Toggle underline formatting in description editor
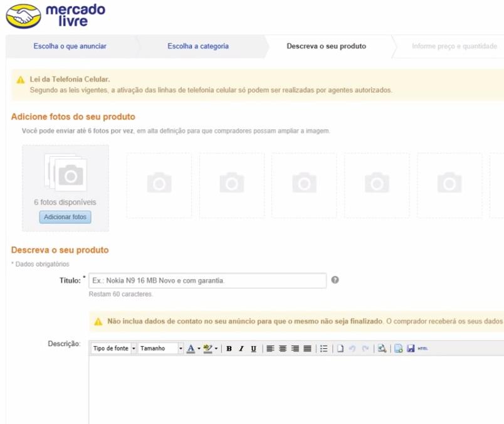 [253, 349]
